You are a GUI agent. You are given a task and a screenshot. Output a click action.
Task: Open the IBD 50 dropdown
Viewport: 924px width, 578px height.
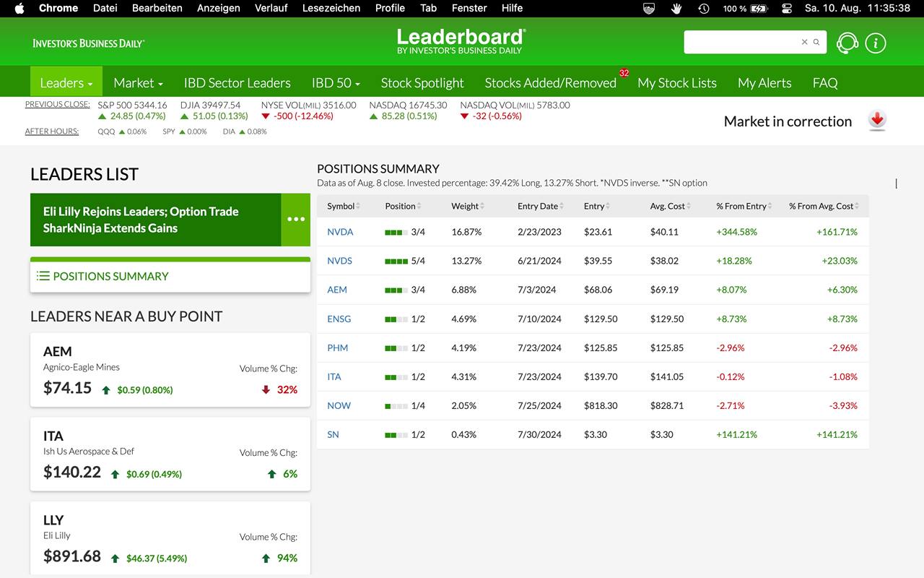[336, 82]
